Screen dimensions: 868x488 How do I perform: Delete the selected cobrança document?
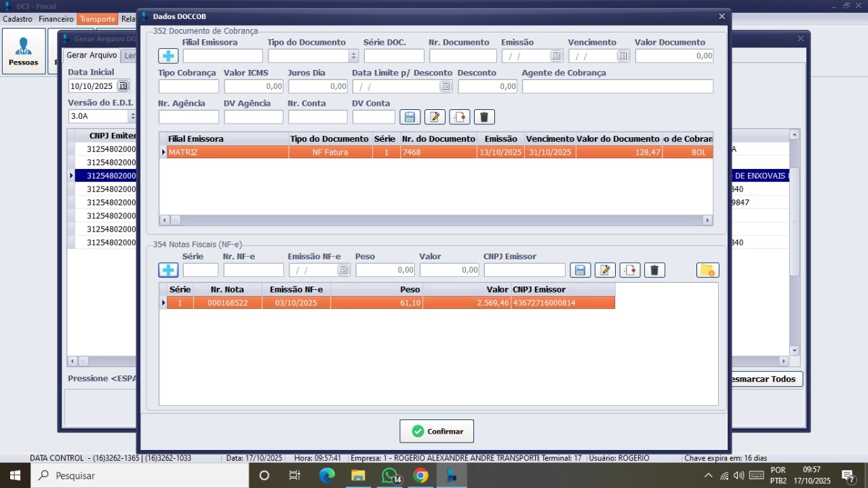(484, 117)
